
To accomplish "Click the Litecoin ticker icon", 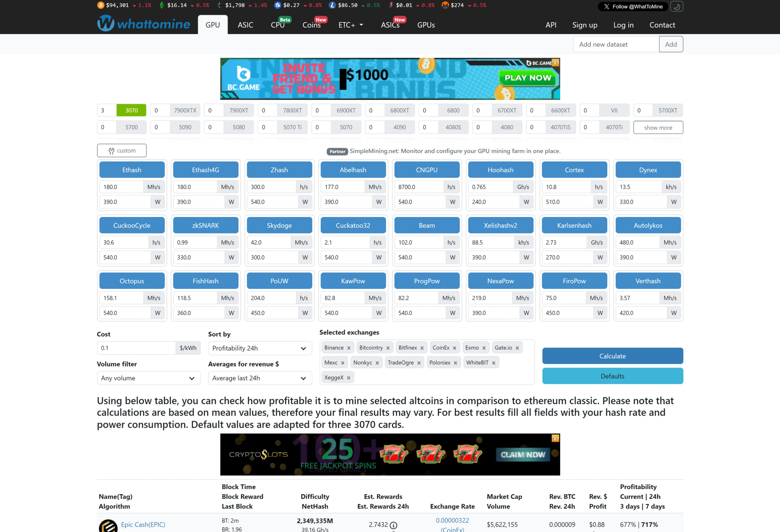I will 332,5.
